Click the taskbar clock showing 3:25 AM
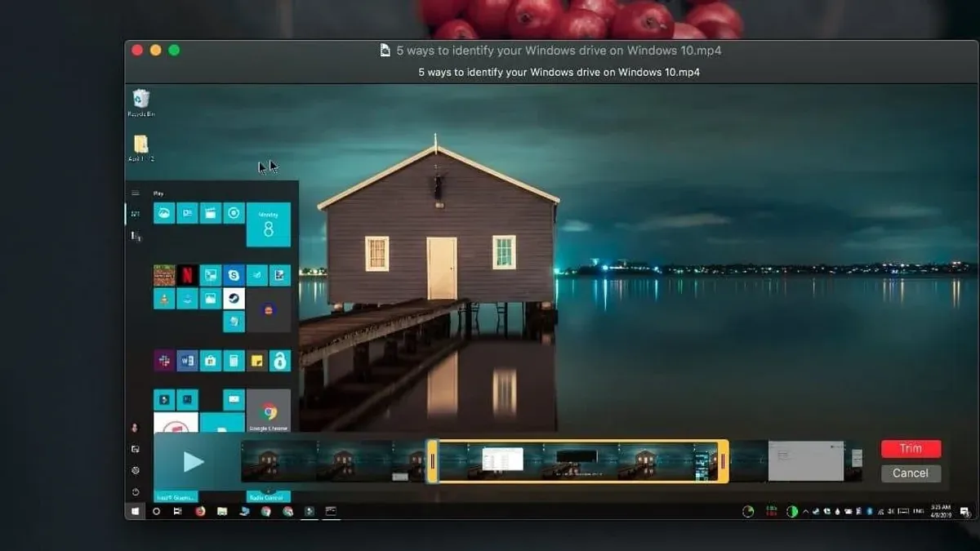Viewport: 980px width, 551px height. pyautogui.click(x=942, y=512)
